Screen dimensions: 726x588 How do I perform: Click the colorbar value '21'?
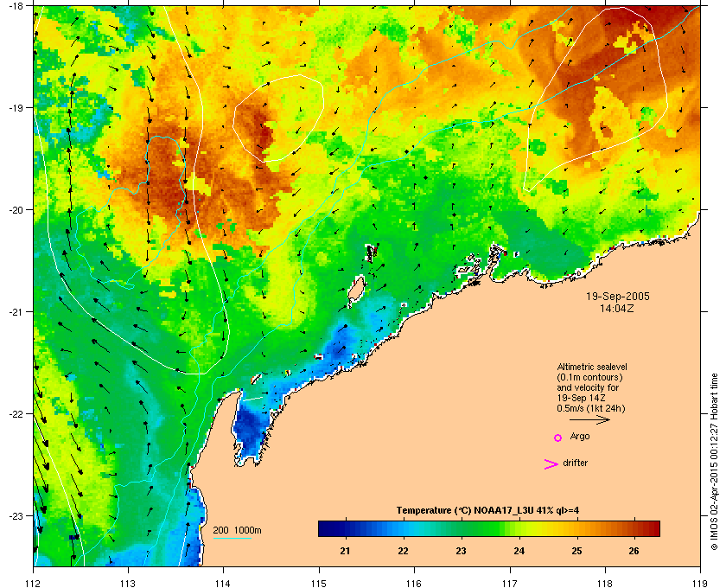345,551
